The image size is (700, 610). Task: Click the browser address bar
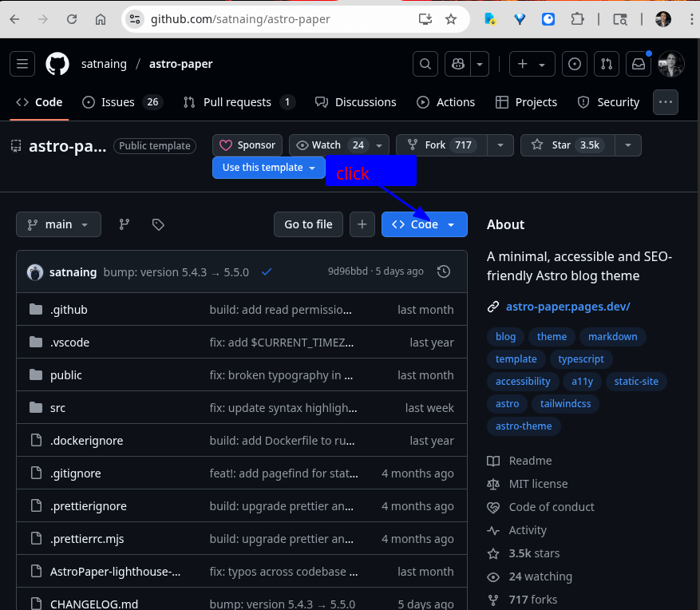[239, 19]
